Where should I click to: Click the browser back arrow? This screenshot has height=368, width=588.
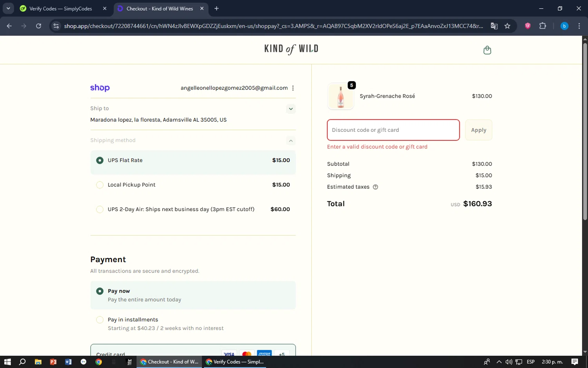click(x=9, y=26)
